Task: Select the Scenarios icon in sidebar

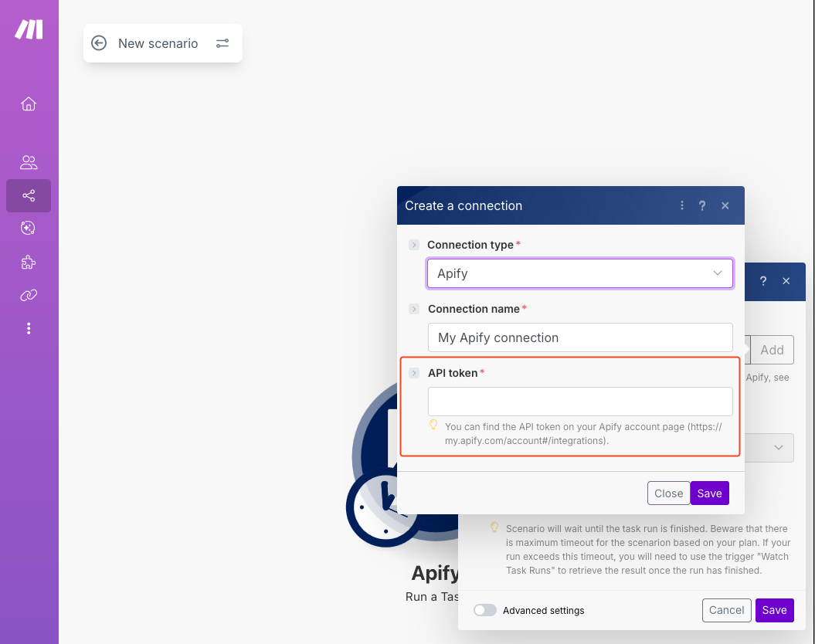Action: (29, 195)
